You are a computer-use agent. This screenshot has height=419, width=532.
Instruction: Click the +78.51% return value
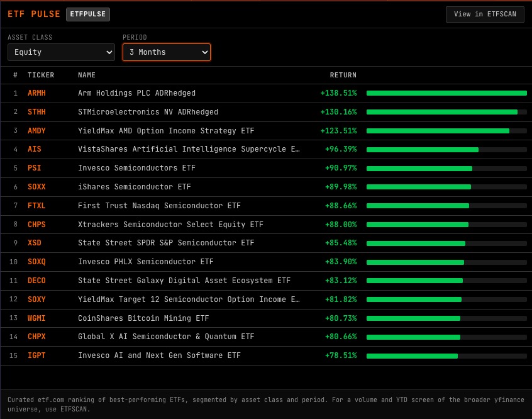pyautogui.click(x=341, y=355)
